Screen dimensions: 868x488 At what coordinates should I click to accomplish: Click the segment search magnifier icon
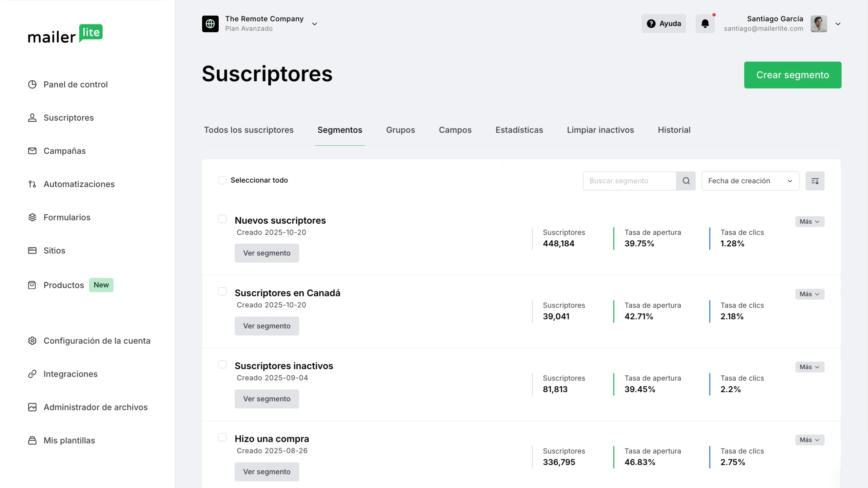686,181
